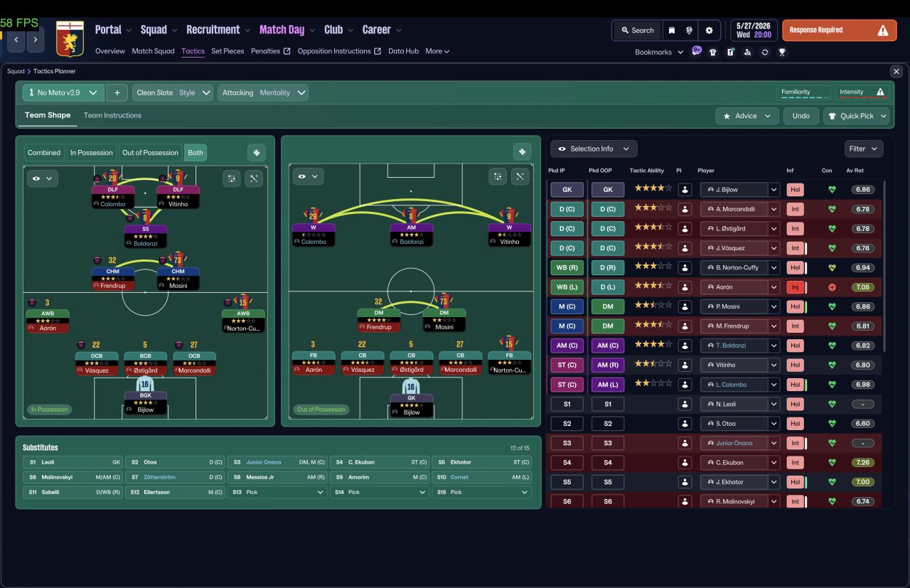The width and height of the screenshot is (910, 588).
Task: Select substitute slot S6 Malinovskyi
Action: click(x=73, y=477)
